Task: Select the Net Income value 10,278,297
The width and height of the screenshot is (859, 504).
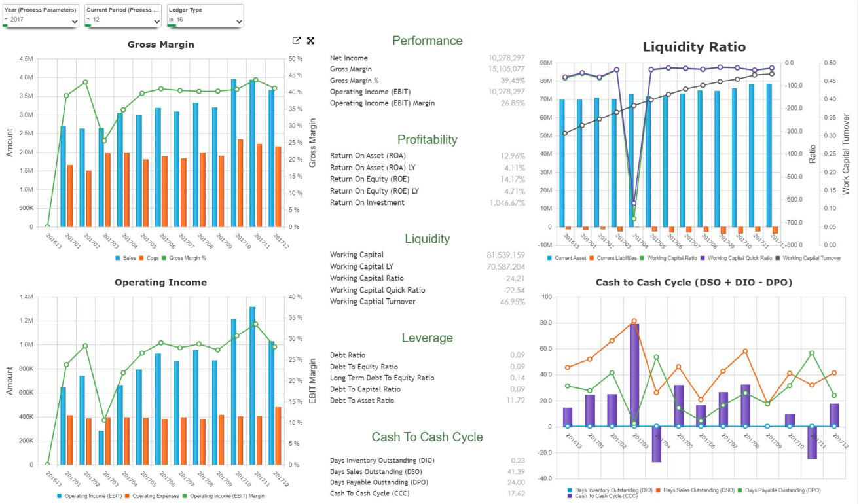Action: (x=506, y=58)
